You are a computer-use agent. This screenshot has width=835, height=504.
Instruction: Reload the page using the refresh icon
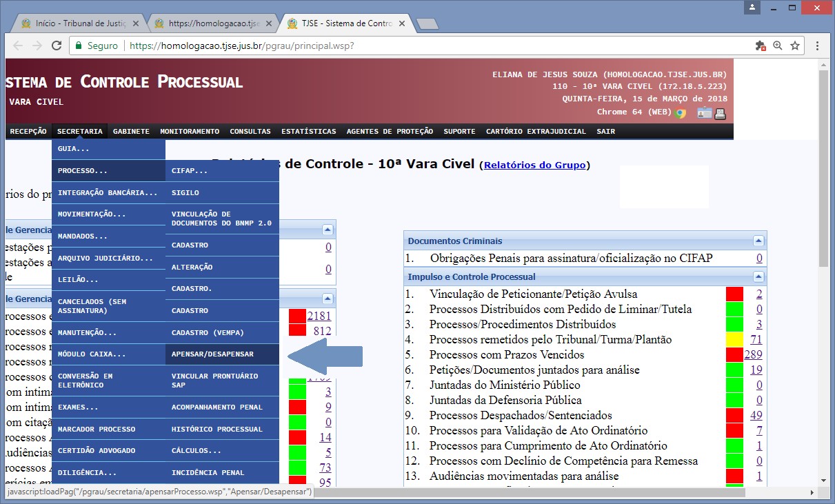coord(57,46)
